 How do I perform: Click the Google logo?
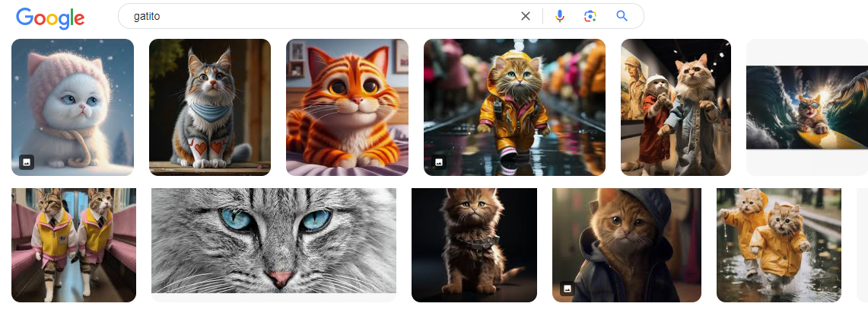pos(50,17)
